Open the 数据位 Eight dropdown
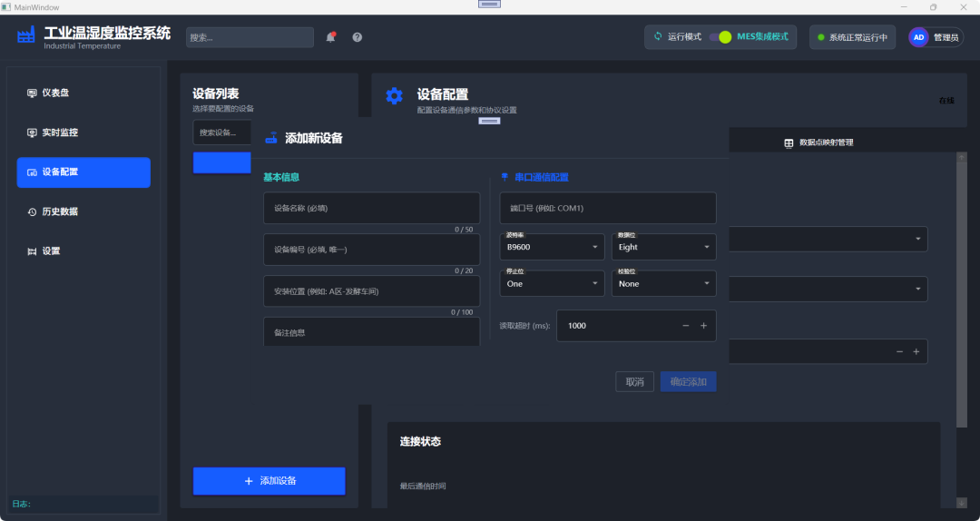Image resolution: width=980 pixels, height=521 pixels. (663, 247)
